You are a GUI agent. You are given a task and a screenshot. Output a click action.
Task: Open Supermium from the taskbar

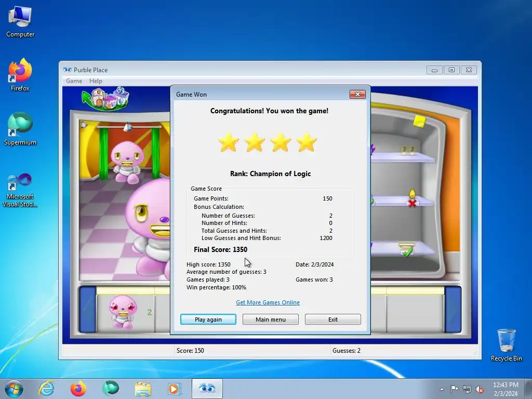coord(111,389)
